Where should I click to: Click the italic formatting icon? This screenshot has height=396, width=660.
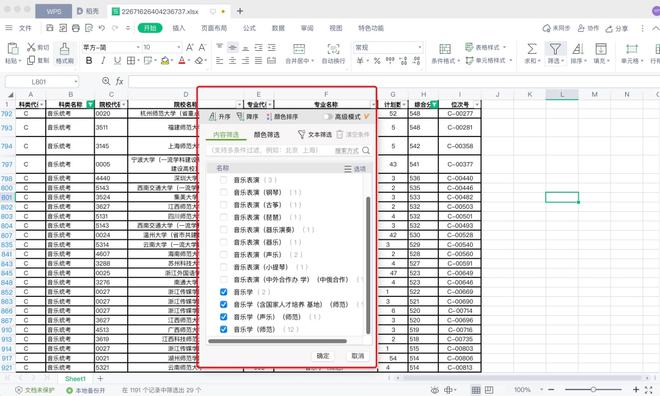pyautogui.click(x=103, y=61)
